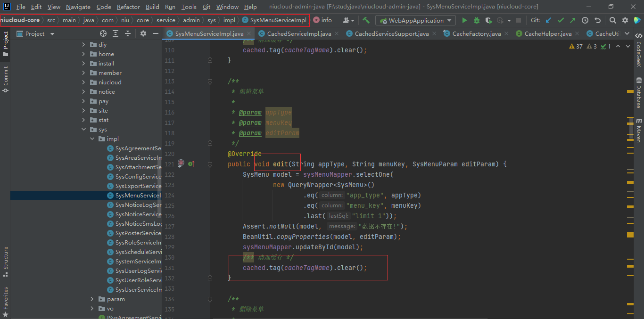
Task: Toggle the code fold marker on line 121
Action: (210, 164)
